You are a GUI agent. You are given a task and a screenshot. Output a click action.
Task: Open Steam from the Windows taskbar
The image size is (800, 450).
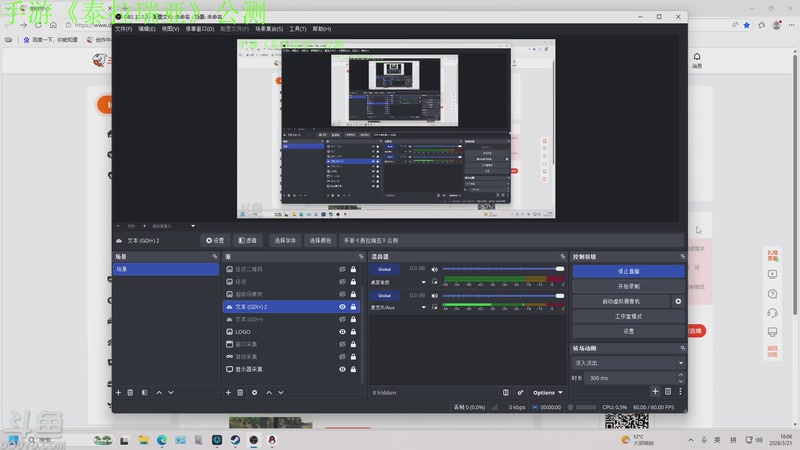pos(235,440)
